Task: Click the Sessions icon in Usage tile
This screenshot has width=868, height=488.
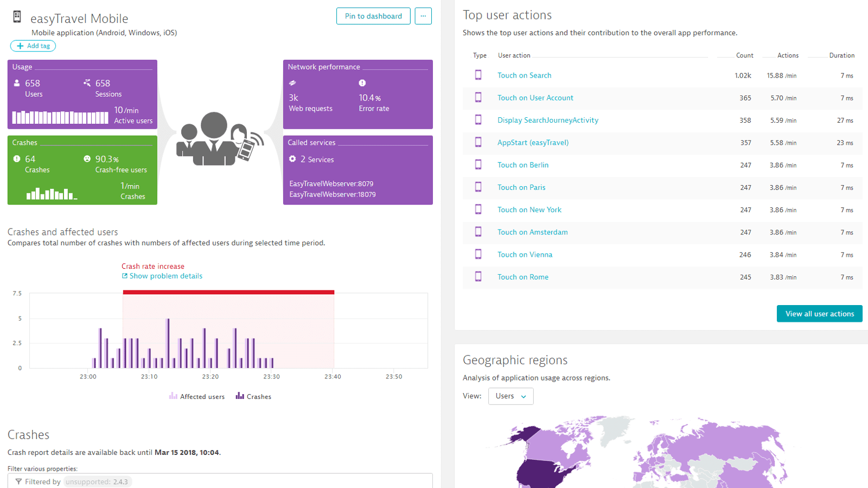Action: (87, 83)
